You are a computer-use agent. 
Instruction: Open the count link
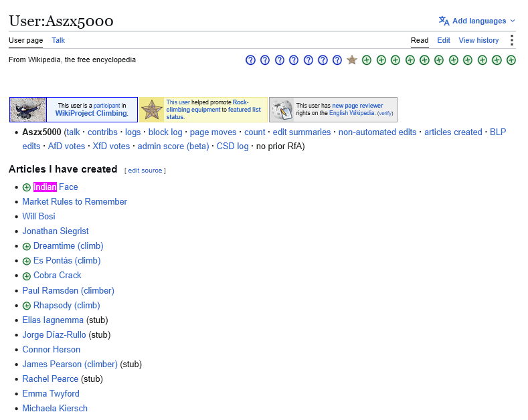tap(255, 132)
